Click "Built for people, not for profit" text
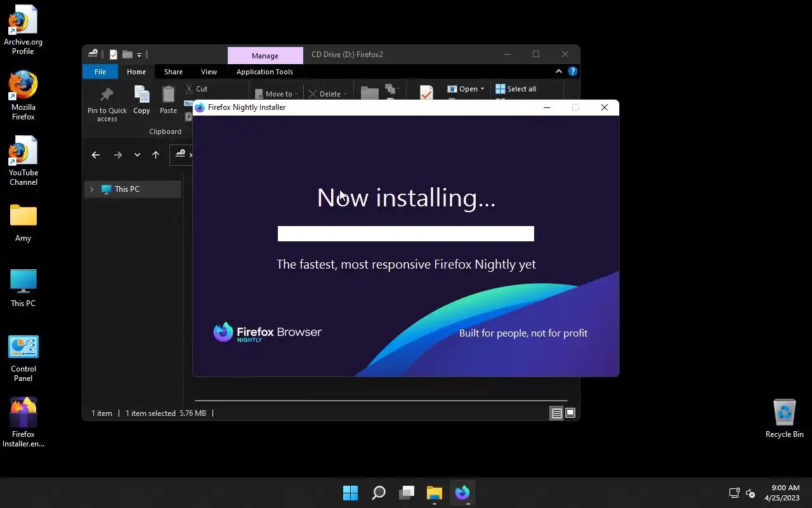 (x=523, y=333)
